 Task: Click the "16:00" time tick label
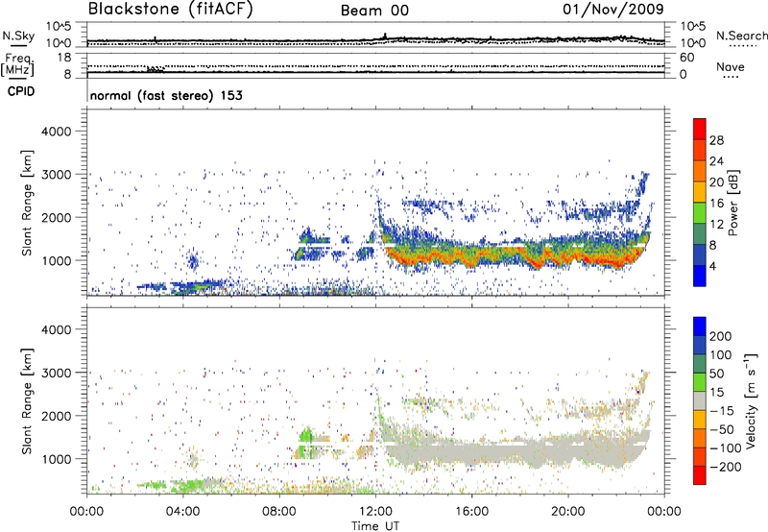[x=471, y=512]
